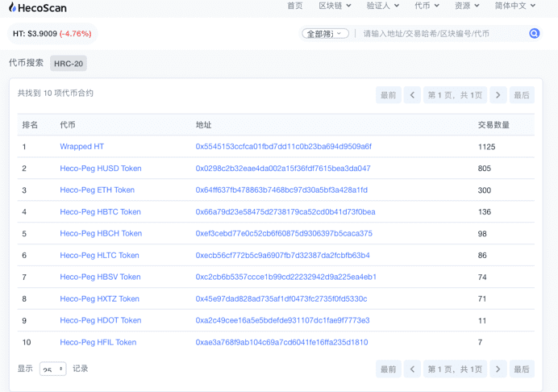This screenshot has height=392, width=558.
Task: Open HLTC address starting 0xecb56cf772b5
Action: pos(282,255)
